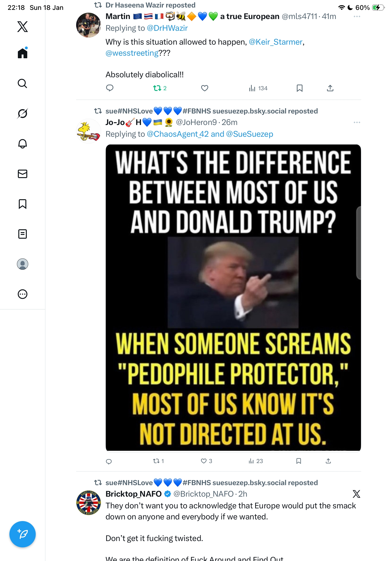392x561 pixels.
Task: Go to Home in the sidebar
Action: pyautogui.click(x=23, y=53)
